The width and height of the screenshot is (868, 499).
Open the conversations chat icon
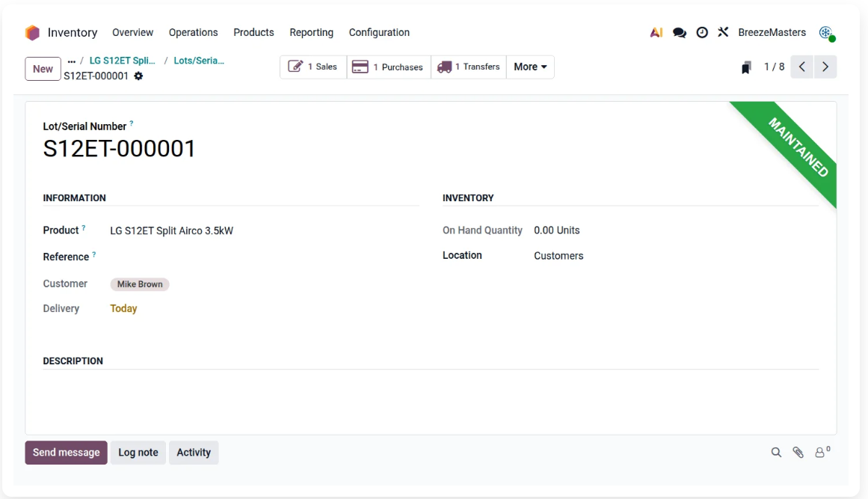tap(680, 33)
